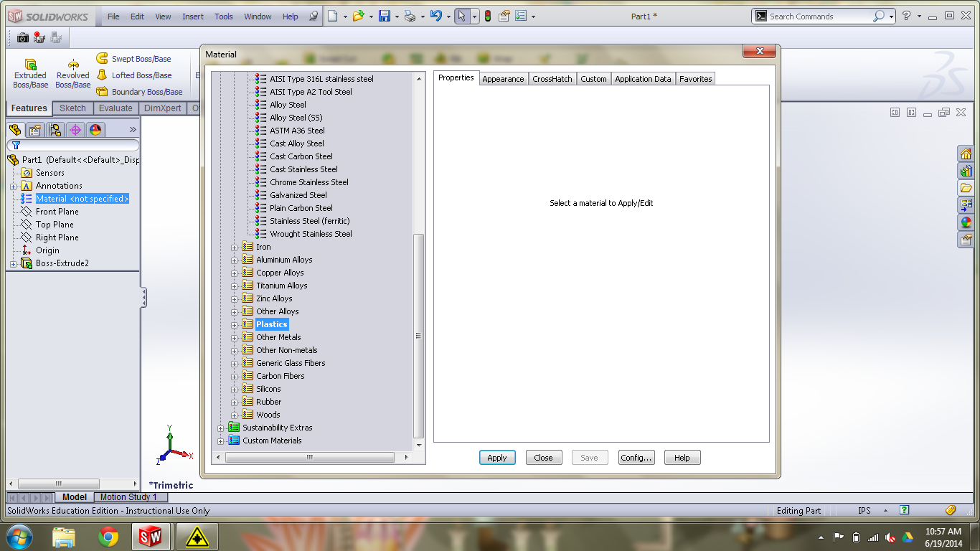Switch to the Appearance tab
This screenshot has width=980, height=551.
tap(503, 79)
